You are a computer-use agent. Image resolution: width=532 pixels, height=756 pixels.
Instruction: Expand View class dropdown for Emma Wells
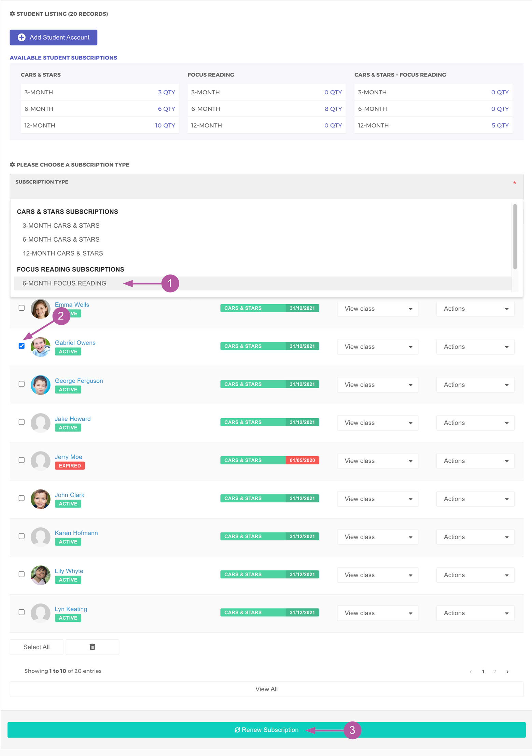tap(377, 309)
